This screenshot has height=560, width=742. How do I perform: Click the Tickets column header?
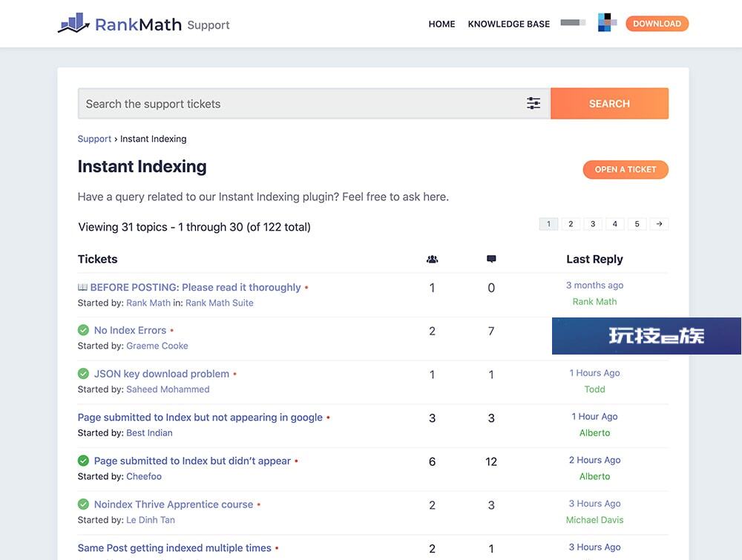tap(97, 259)
